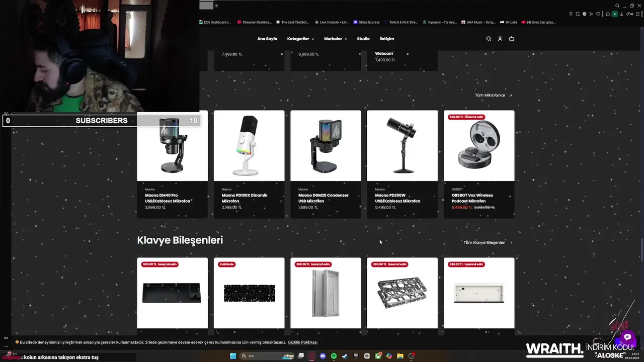Open Maono DM40 Pro microphone image
644x362 pixels.
[172, 145]
